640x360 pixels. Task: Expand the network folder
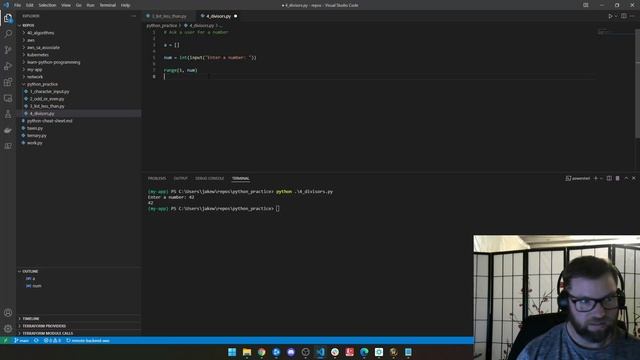(x=35, y=77)
